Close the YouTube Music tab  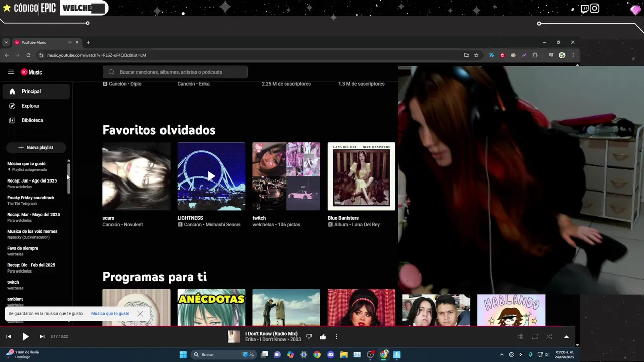pos(77,42)
